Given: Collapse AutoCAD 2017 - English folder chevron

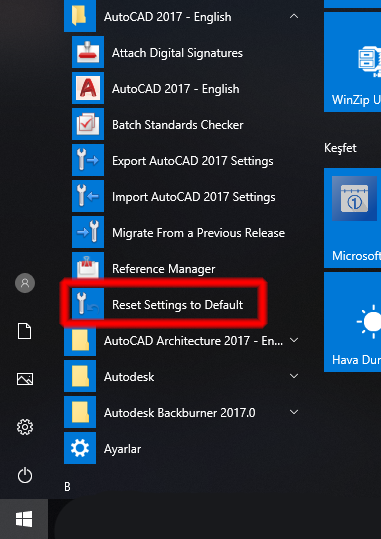Looking at the screenshot, I should tap(294, 16).
